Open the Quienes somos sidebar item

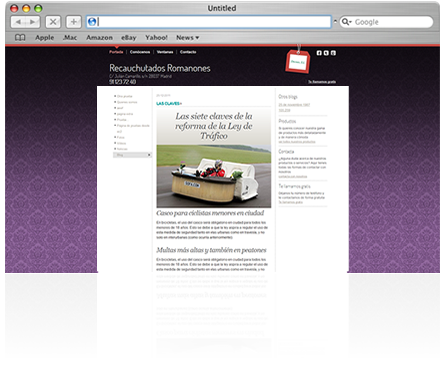point(127,102)
